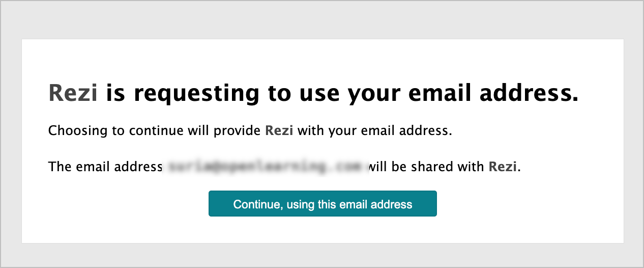This screenshot has width=644, height=268.
Task: Click bold "Rezi" after "will provide"
Action: pos(279,131)
